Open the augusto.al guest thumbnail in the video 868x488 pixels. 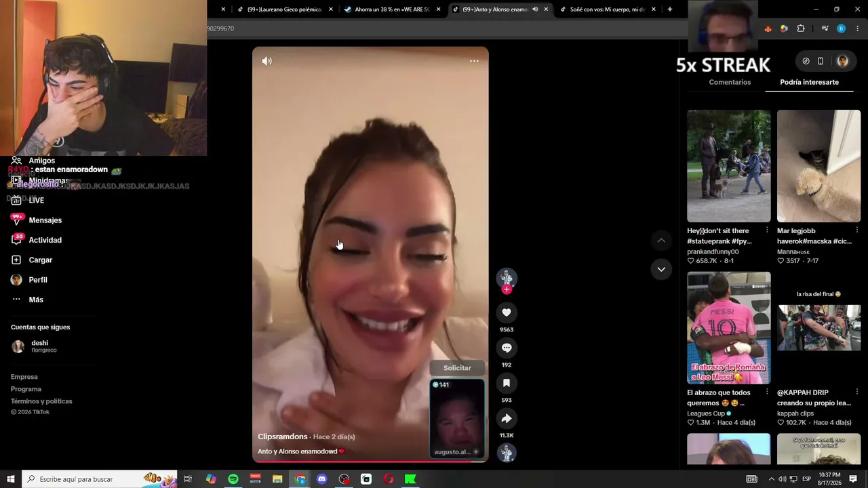coord(457,418)
